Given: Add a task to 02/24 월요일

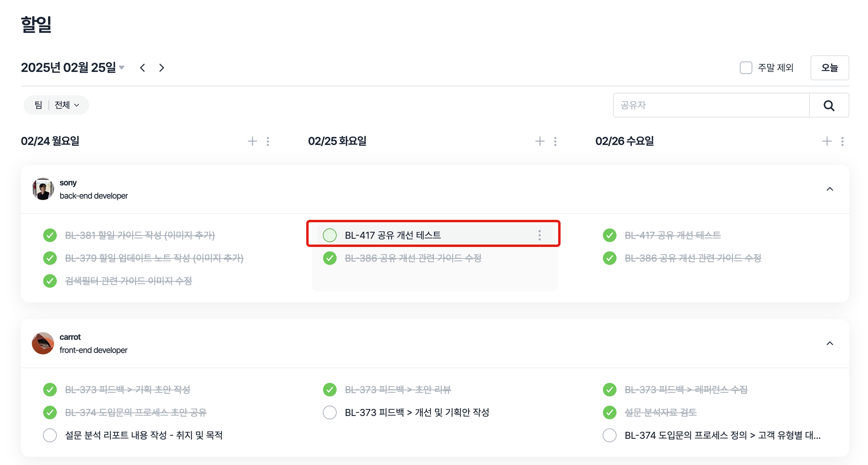Looking at the screenshot, I should 252,141.
